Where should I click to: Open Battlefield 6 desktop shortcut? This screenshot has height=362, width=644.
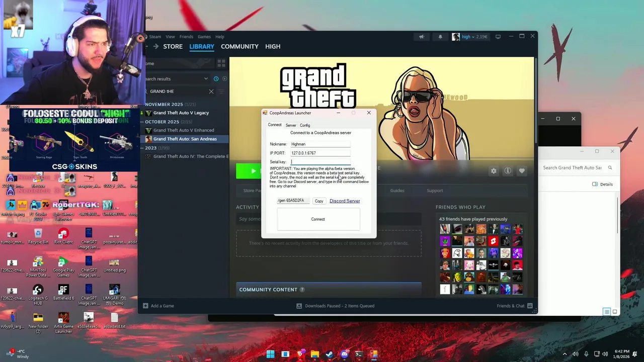point(63,293)
